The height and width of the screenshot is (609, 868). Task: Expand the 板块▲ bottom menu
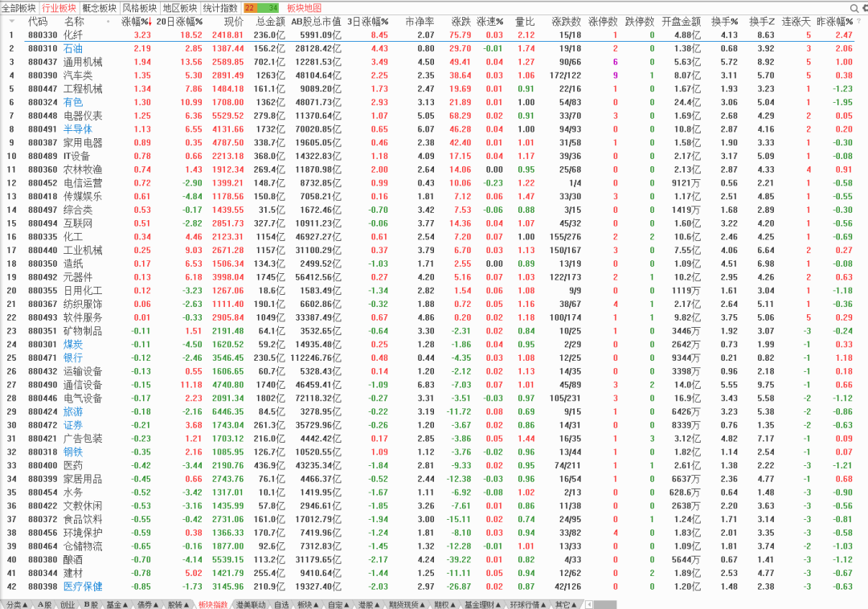tap(309, 604)
